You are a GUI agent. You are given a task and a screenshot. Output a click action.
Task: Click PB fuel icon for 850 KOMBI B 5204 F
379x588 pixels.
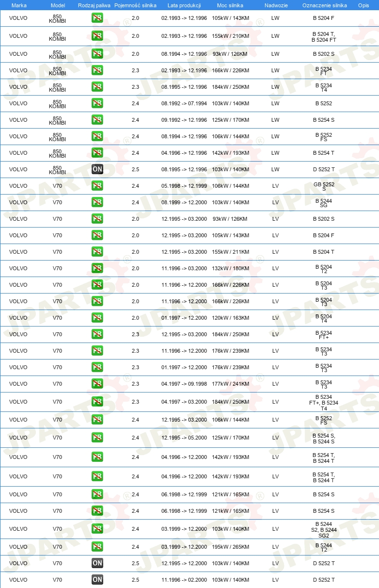pos(97,18)
